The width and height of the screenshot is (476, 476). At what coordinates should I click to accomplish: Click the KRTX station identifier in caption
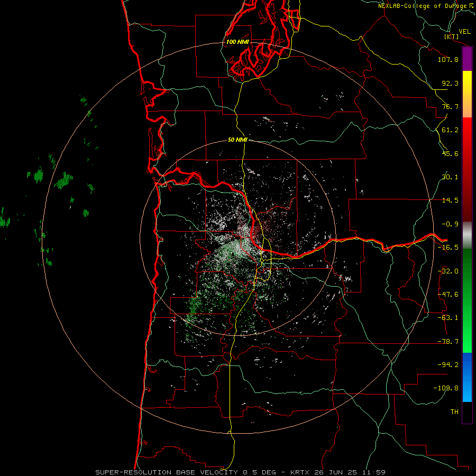[300, 472]
